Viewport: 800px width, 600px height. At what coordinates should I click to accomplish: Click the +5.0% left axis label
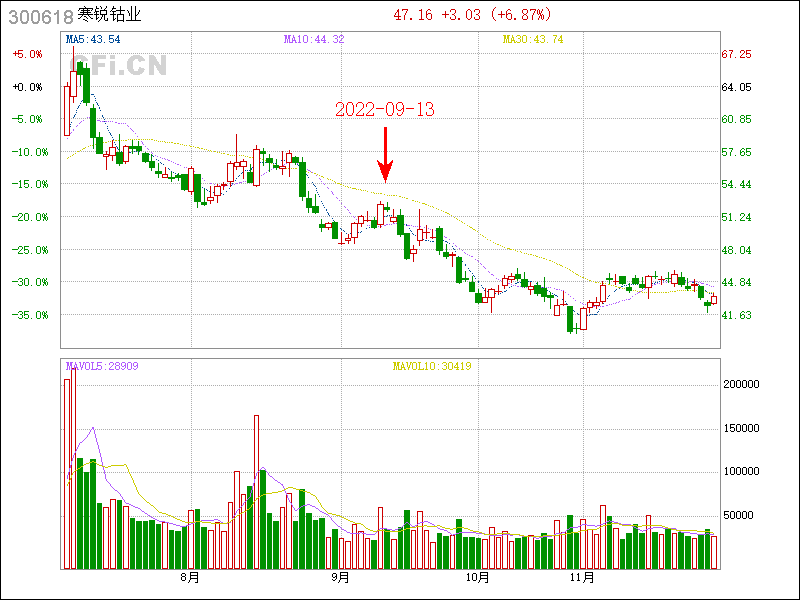pyautogui.click(x=28, y=55)
